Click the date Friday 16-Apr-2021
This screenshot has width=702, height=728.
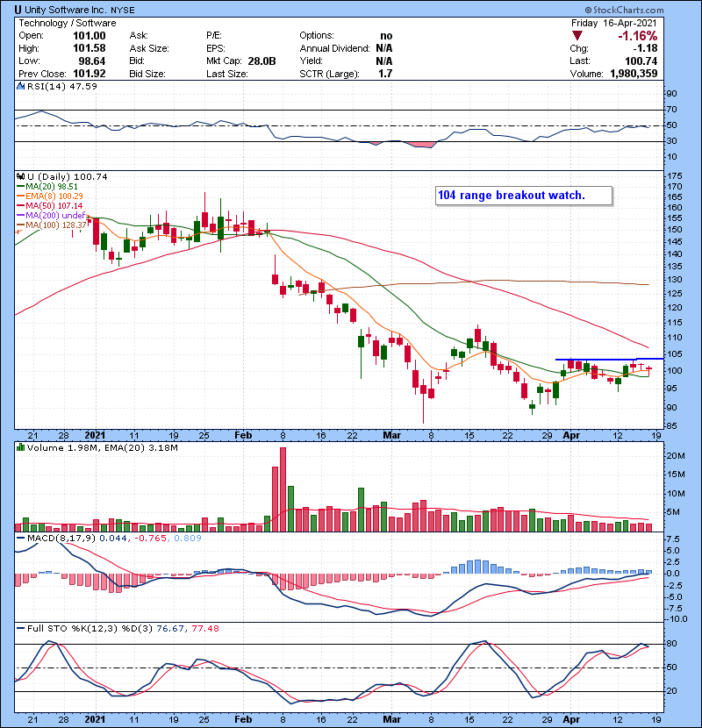click(613, 23)
